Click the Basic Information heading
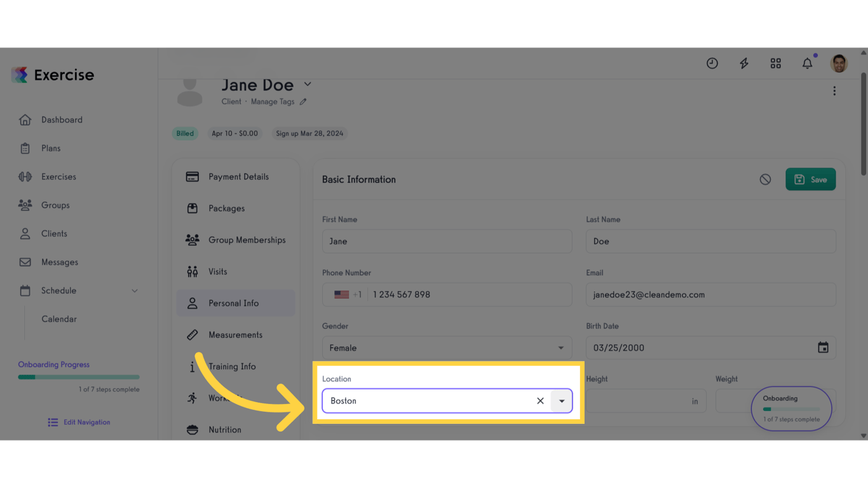Image resolution: width=868 pixels, height=488 pixels. click(359, 180)
